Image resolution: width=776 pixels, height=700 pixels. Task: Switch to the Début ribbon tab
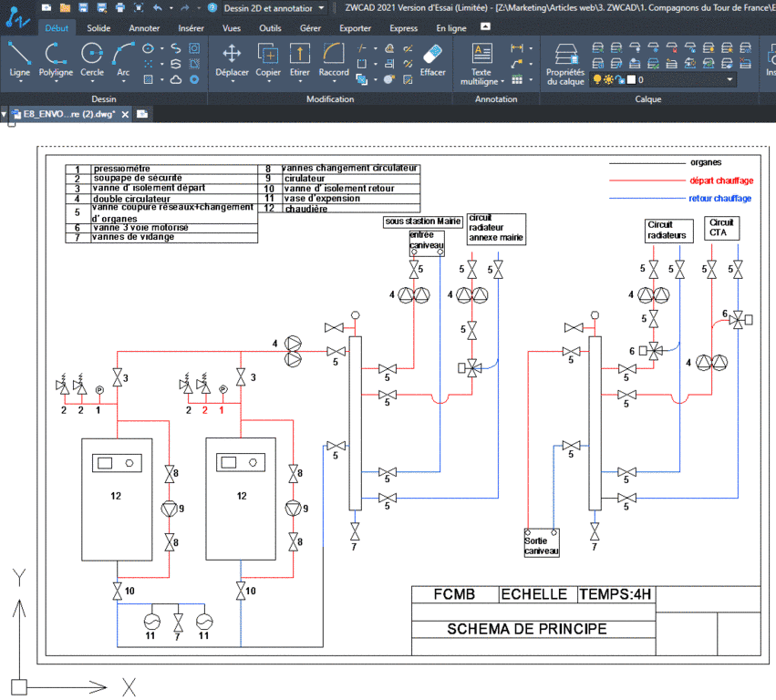tap(57, 28)
